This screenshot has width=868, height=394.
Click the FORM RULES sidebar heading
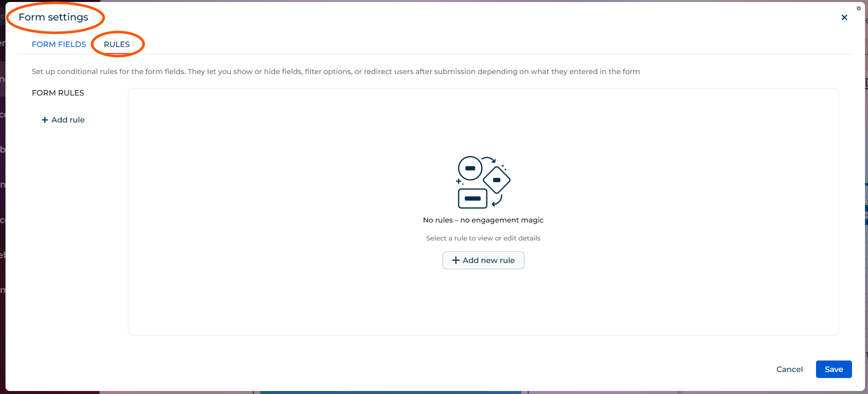(x=58, y=93)
